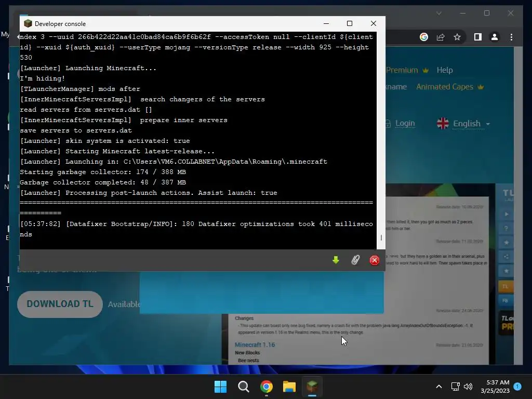Switch to Chrome from the taskbar
Screen dimensions: 532x399
coord(267,387)
